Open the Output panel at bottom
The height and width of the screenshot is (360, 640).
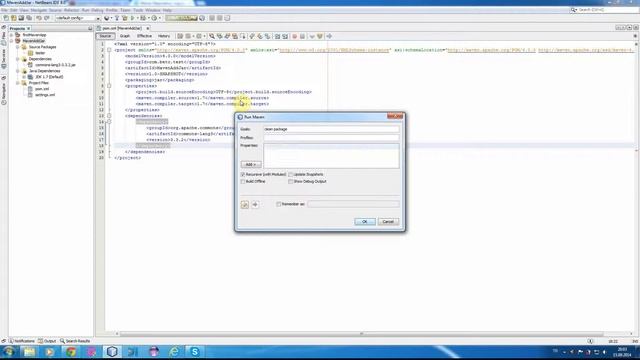(47, 341)
